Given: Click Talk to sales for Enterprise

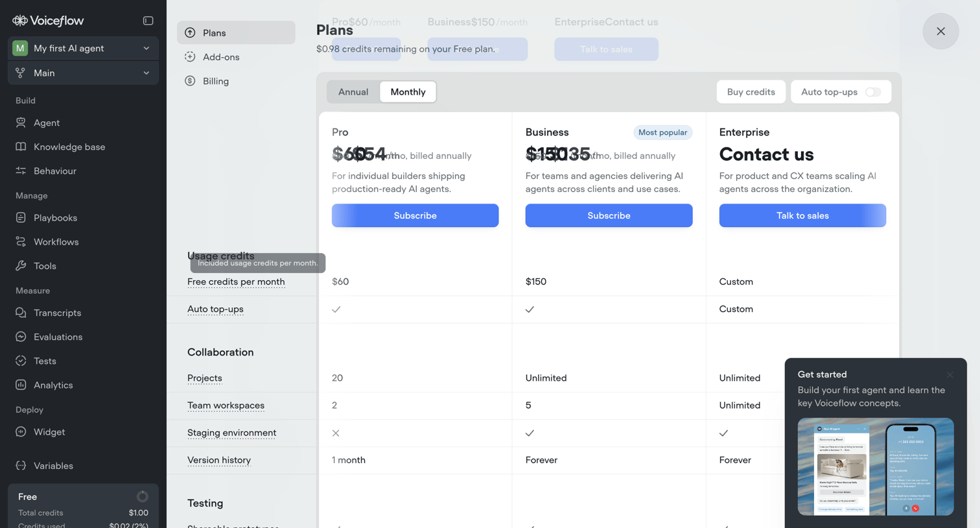Looking at the screenshot, I should tap(802, 215).
